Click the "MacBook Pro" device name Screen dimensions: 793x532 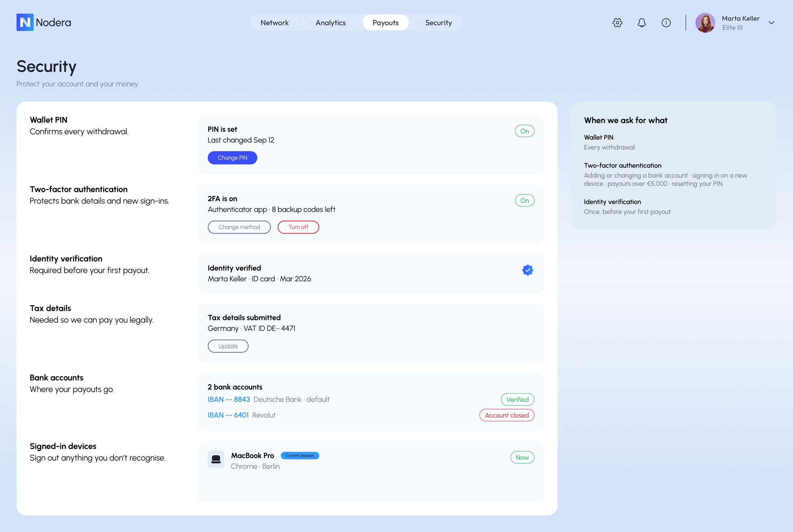(252, 456)
